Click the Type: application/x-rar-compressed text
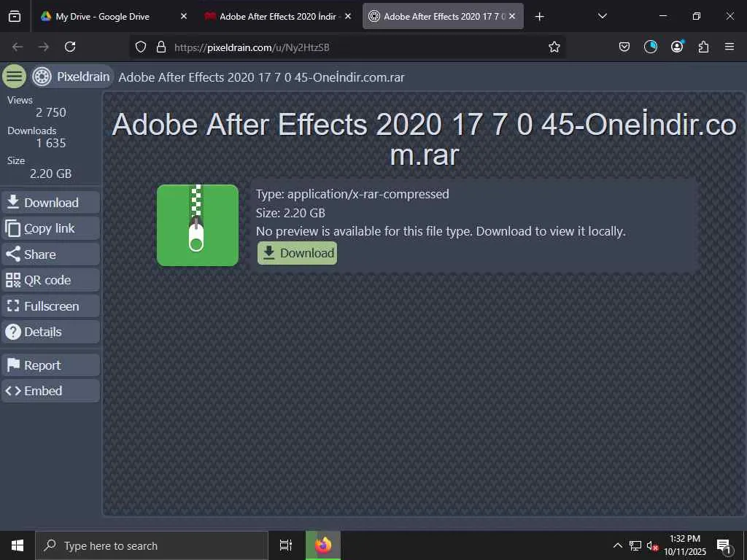 (352, 194)
